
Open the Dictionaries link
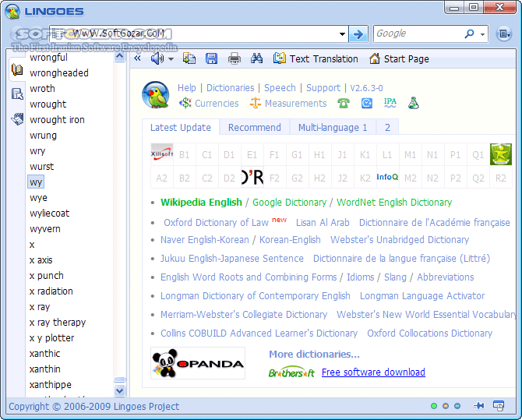[231, 88]
